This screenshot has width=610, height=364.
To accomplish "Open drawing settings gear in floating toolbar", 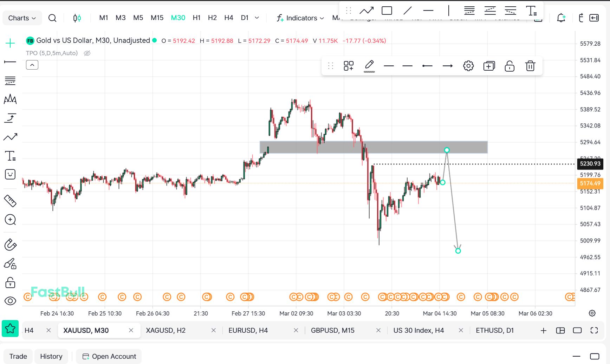I will coord(468,66).
